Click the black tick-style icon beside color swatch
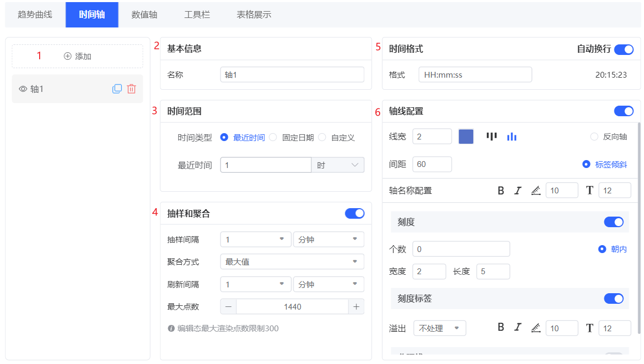Screen dimensions: 644x364 pos(492,137)
